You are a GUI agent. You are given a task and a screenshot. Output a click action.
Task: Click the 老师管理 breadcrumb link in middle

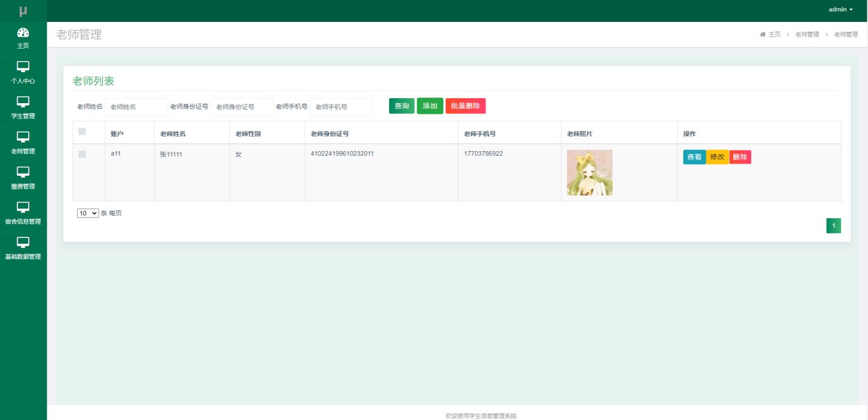click(807, 34)
